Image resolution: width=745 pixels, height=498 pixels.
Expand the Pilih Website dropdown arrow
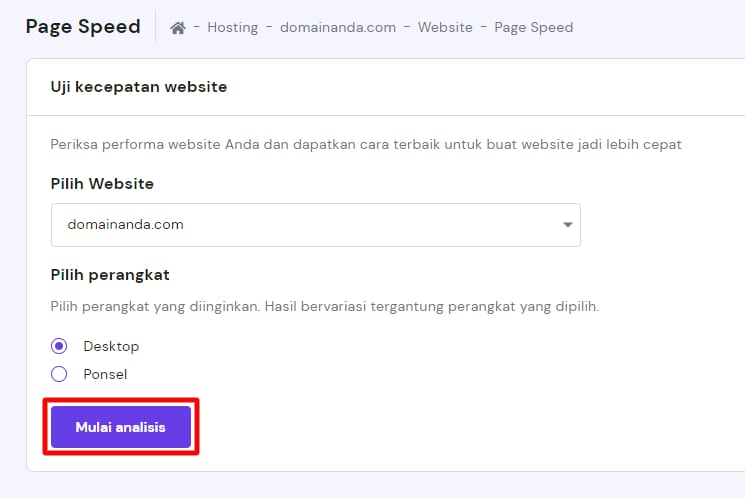pos(567,225)
